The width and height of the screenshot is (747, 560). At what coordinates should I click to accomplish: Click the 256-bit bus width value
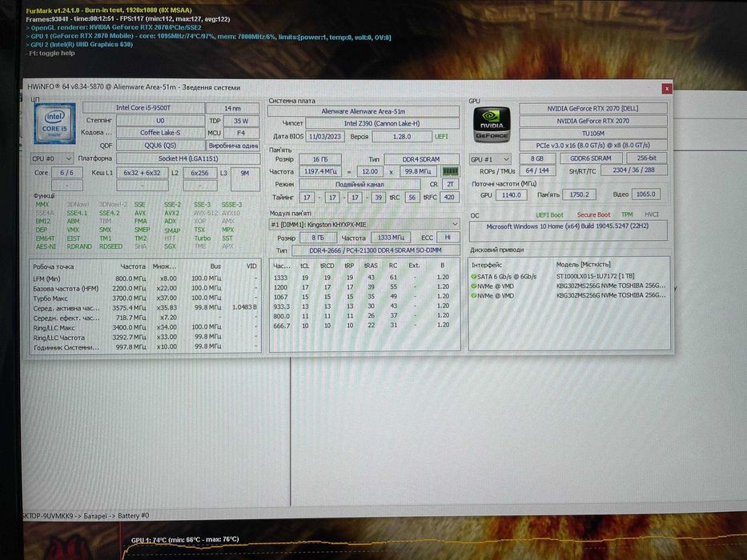coord(646,158)
